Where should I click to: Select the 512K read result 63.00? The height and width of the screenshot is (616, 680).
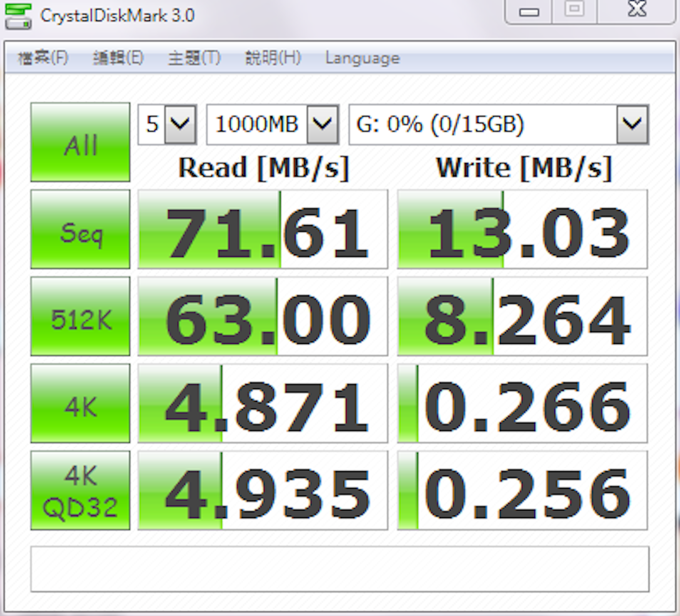point(263,316)
